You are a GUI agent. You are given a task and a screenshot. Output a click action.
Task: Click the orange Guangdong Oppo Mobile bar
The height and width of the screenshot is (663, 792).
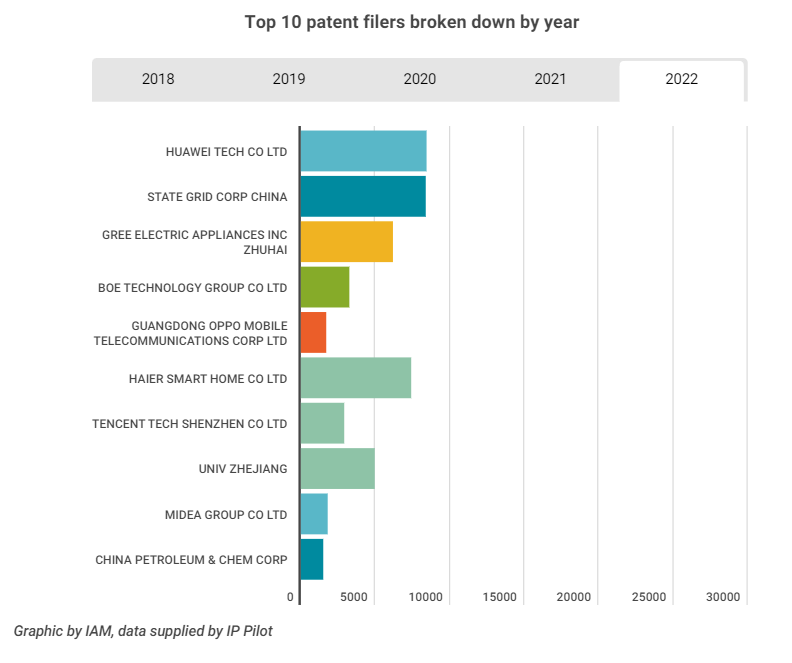coord(313,332)
